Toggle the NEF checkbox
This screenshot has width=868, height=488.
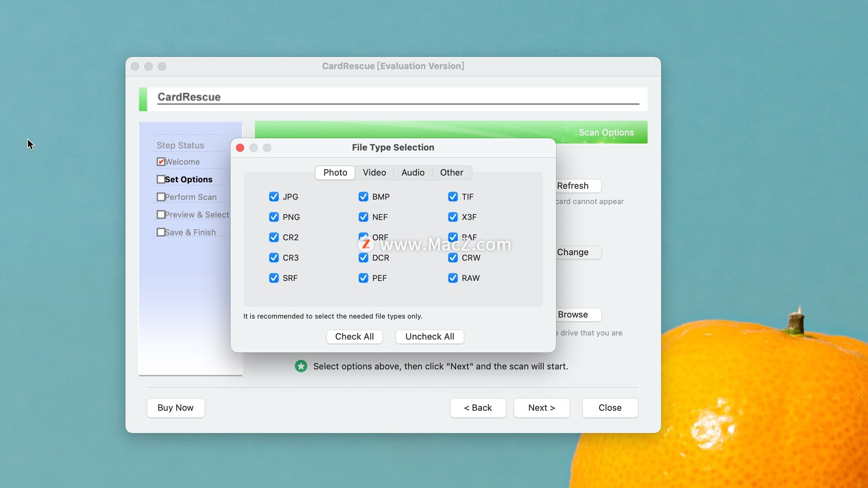click(x=363, y=217)
